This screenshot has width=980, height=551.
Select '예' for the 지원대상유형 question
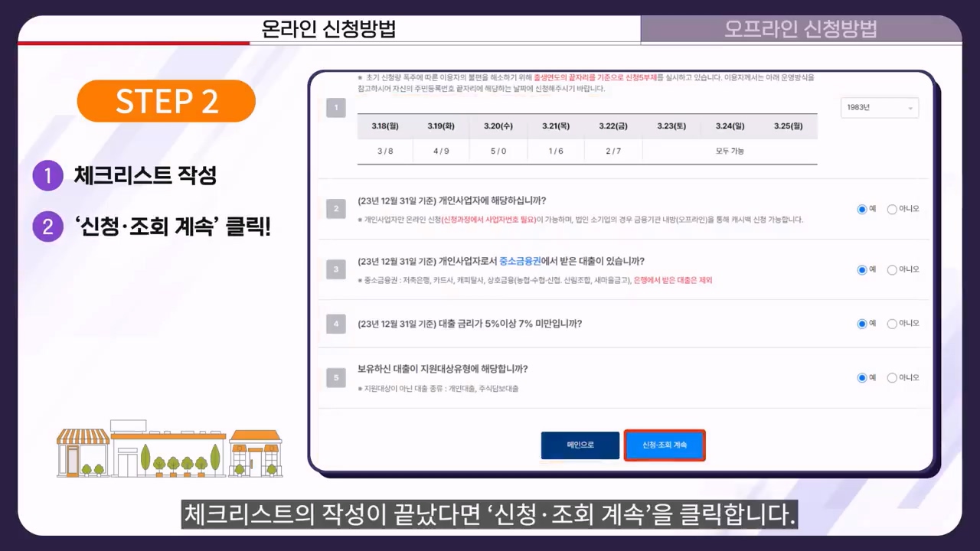tap(861, 377)
